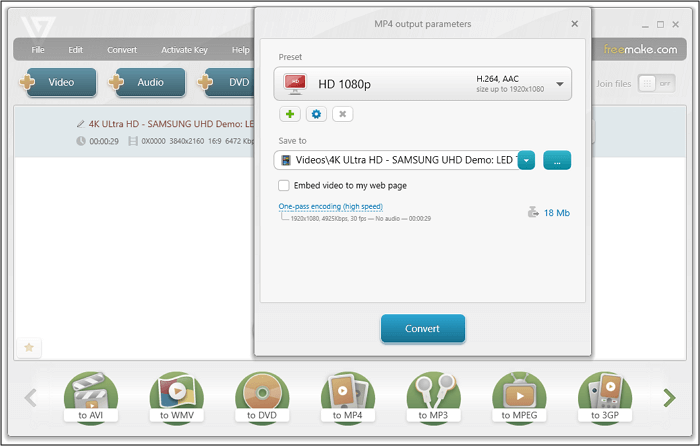Screen dimensions: 700x446
Task: Open the File menu
Action: tap(38, 50)
